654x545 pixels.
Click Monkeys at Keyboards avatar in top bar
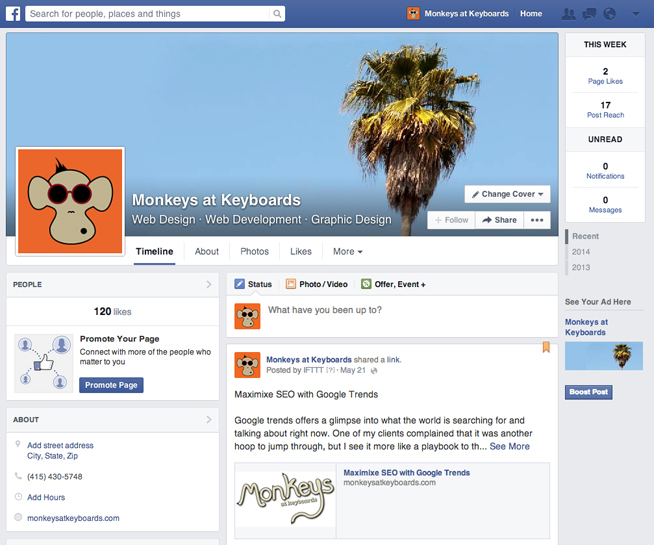413,14
